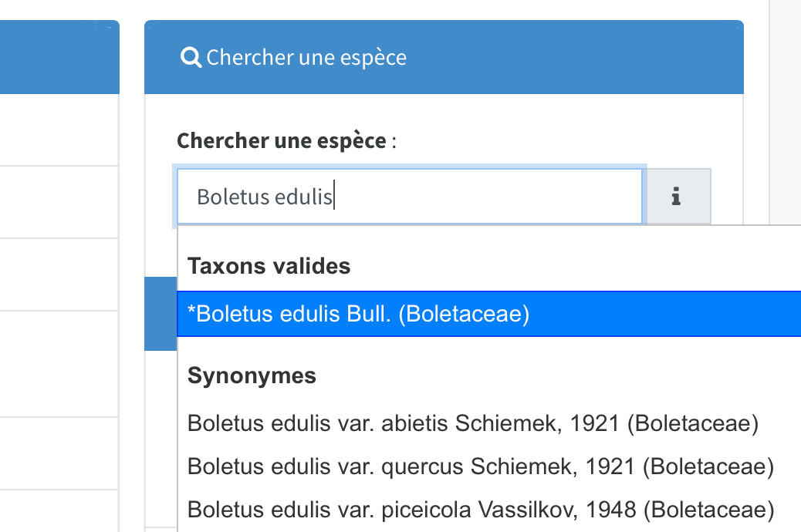
Task: Click the top row of the left panel
Action: [x=59, y=130]
